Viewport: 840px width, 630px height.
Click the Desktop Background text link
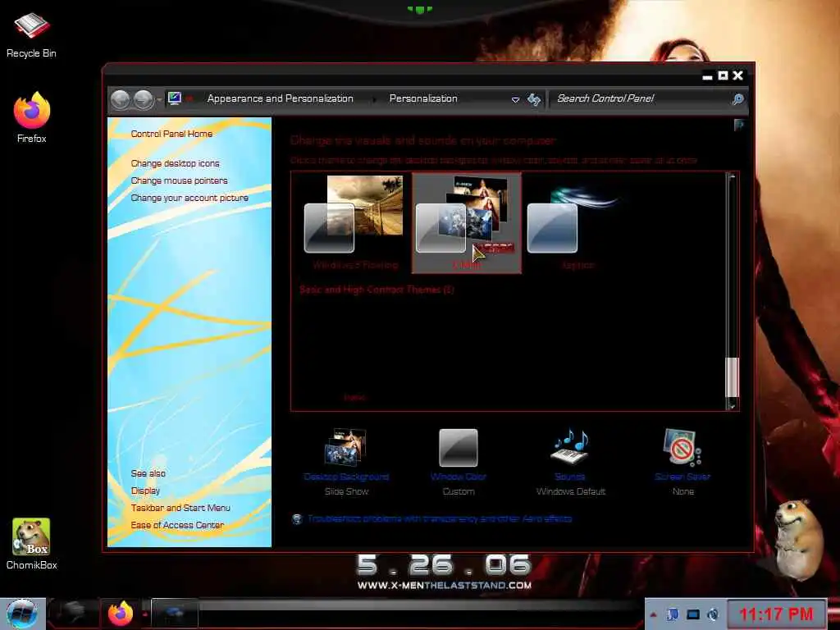pyautogui.click(x=346, y=477)
